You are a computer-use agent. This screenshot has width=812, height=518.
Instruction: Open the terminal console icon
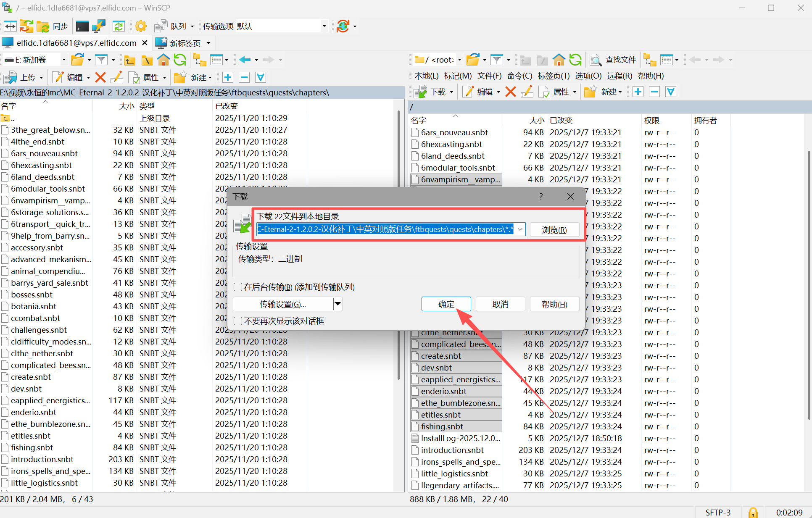pyautogui.click(x=82, y=26)
